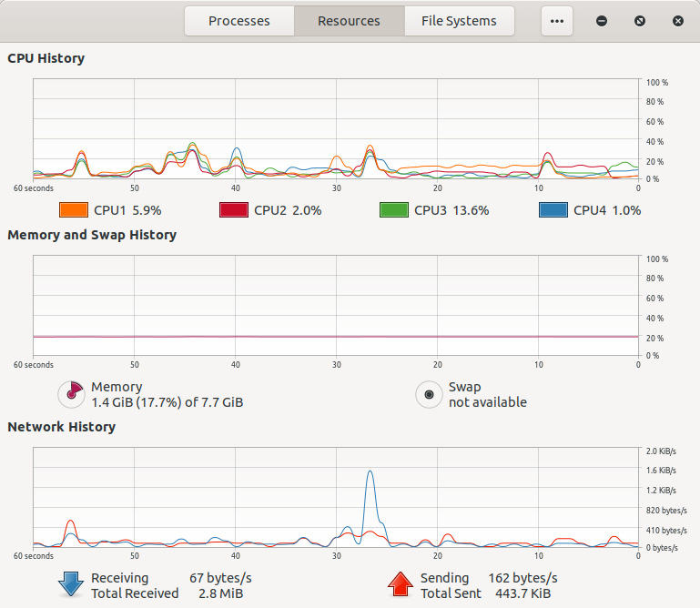Click the Memory pie chart icon
The height and width of the screenshot is (608, 700).
(71, 394)
